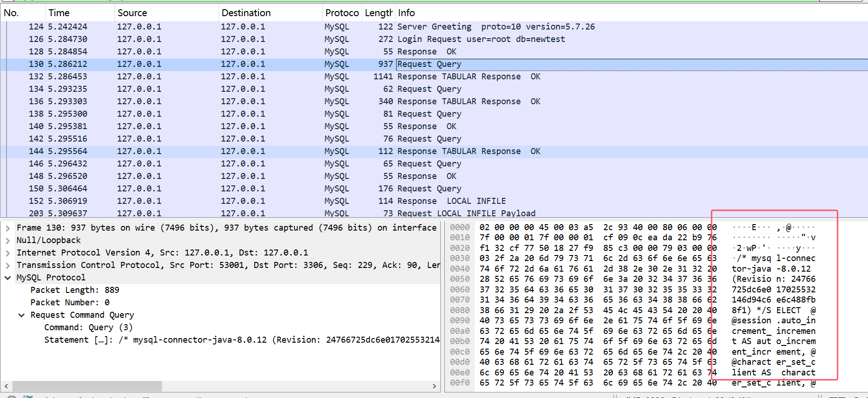Select packet 144 TABULAR Response row

pyautogui.click(x=434, y=151)
